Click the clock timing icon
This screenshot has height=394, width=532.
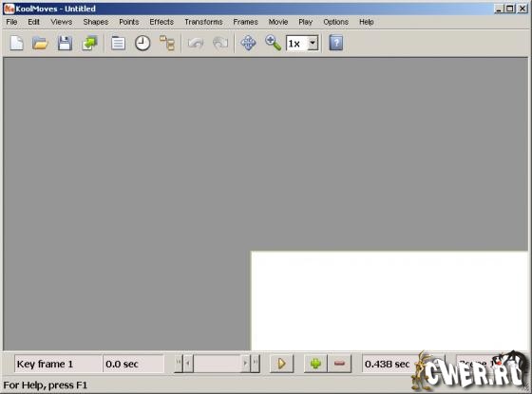tap(142, 43)
